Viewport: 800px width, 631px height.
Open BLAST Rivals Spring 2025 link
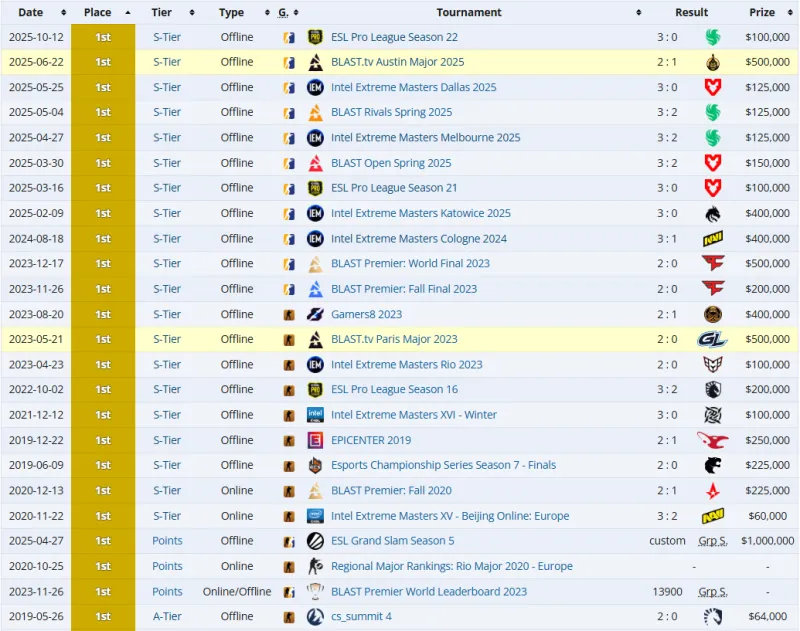tap(391, 112)
